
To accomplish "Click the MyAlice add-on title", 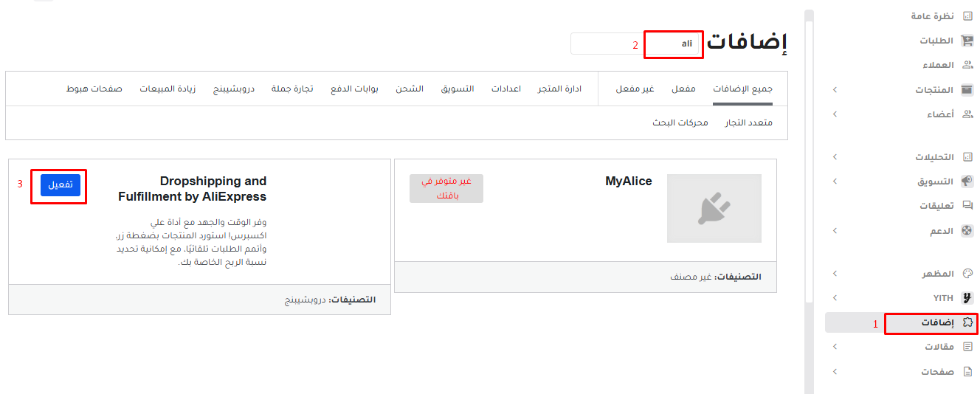I will tap(629, 182).
